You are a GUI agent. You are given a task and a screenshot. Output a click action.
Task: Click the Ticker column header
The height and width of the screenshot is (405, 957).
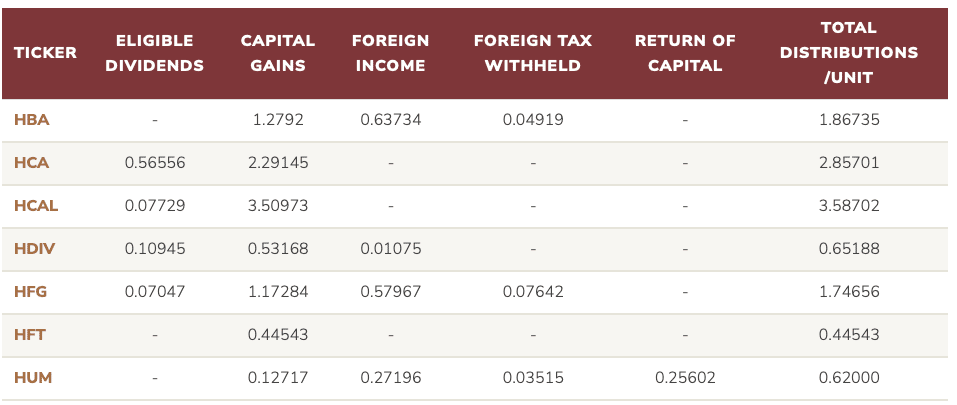(45, 53)
